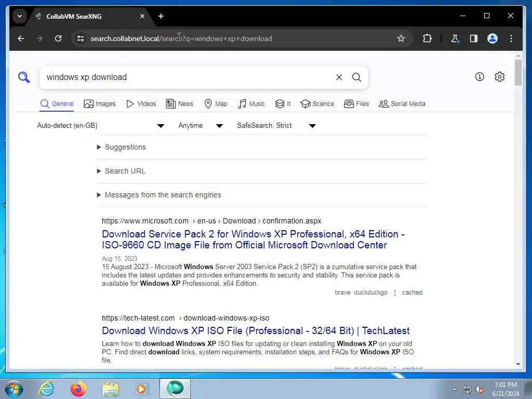Open Windows Explorer folder in taskbar
Screen dimensions: 532x399
111,389
